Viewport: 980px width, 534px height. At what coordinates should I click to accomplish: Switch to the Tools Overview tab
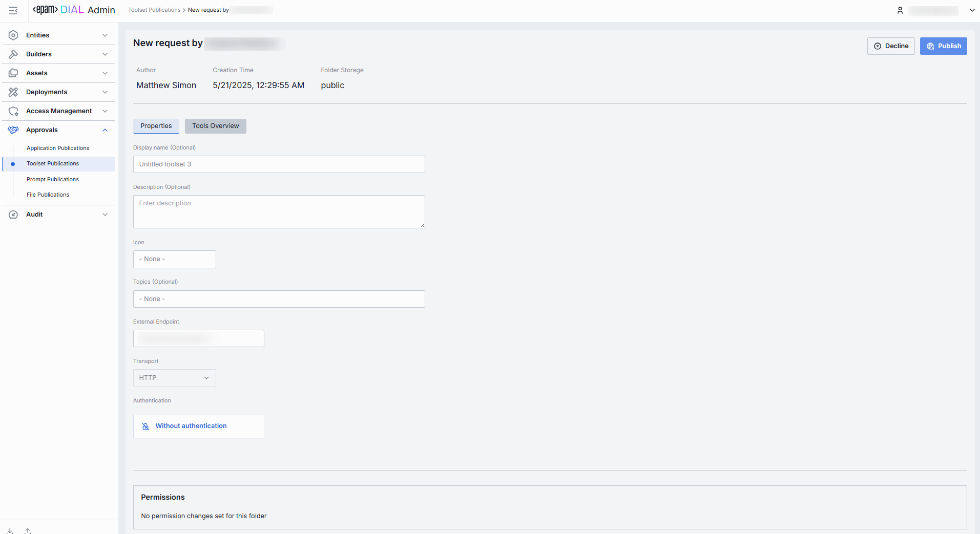215,126
